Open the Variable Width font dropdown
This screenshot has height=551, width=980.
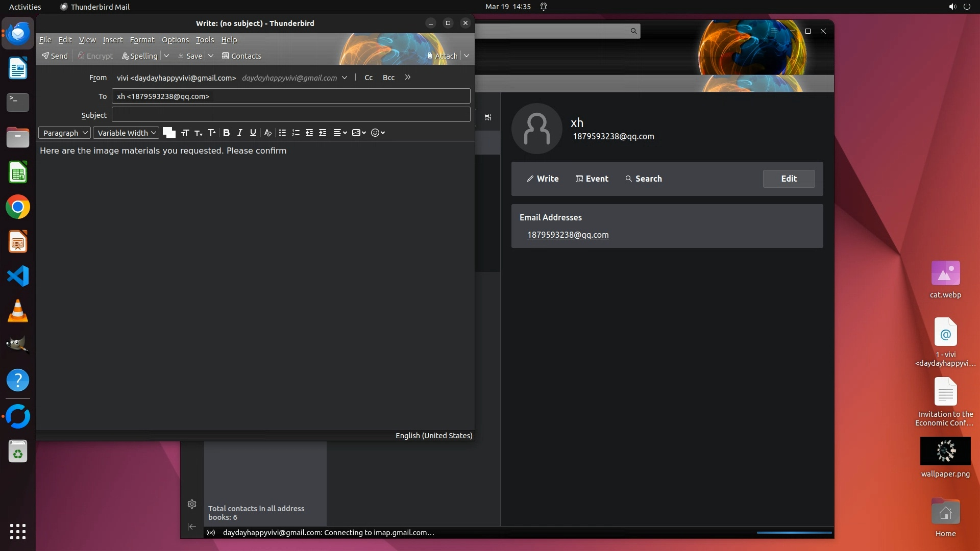(126, 133)
